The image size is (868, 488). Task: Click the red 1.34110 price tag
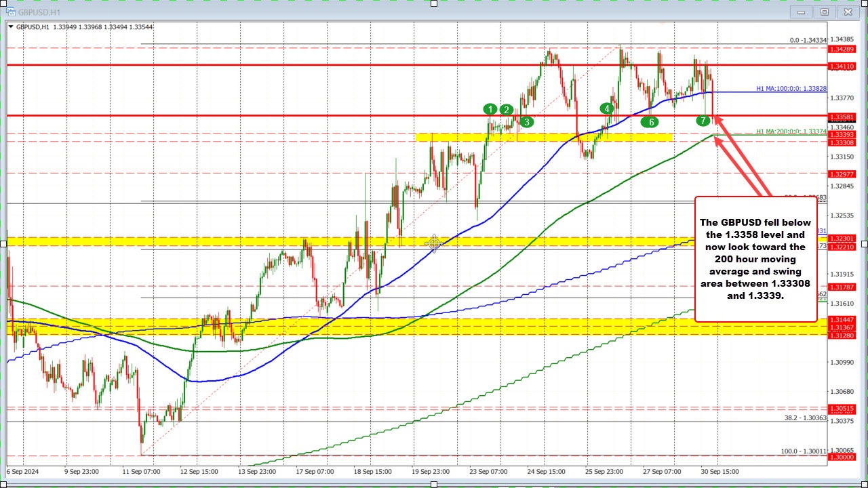point(841,66)
